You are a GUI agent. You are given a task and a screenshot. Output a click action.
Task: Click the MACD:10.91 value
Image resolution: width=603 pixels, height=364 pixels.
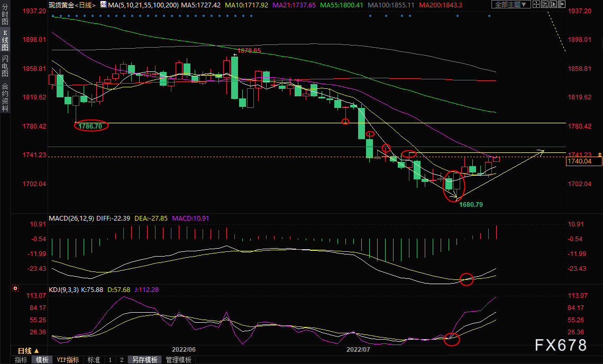click(x=191, y=218)
